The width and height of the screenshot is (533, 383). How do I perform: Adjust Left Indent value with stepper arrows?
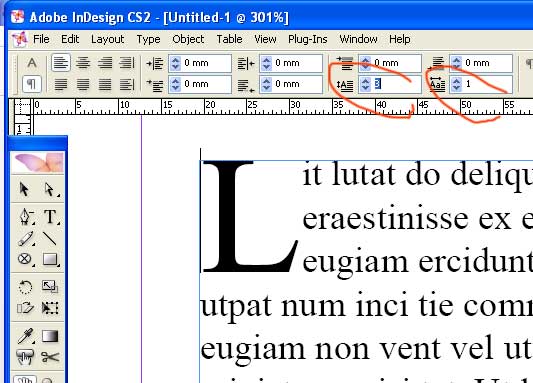pyautogui.click(x=175, y=63)
